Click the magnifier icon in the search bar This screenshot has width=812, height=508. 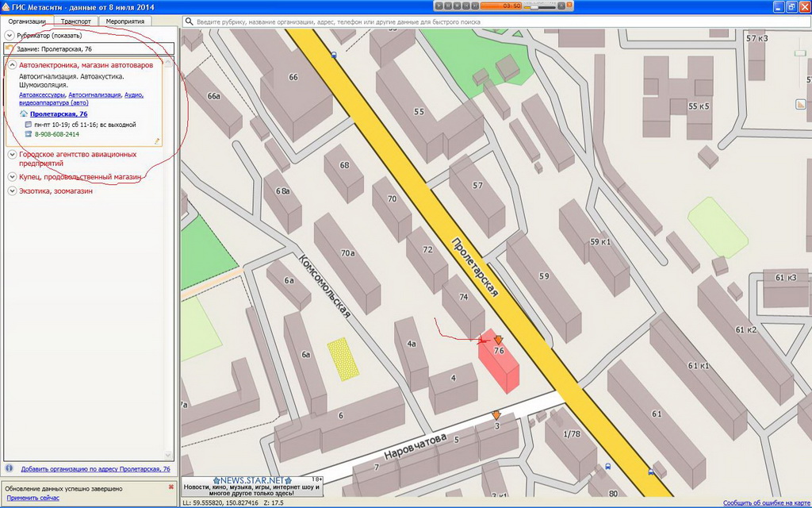(x=190, y=21)
